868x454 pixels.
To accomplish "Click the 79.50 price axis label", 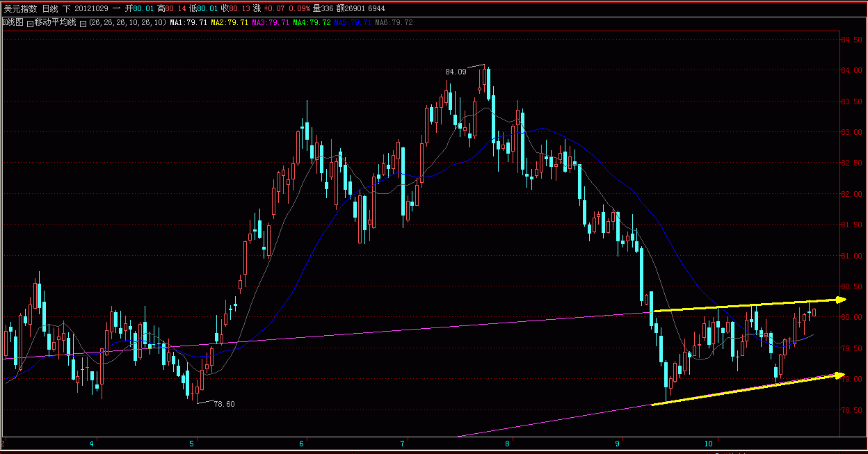I will (x=852, y=348).
